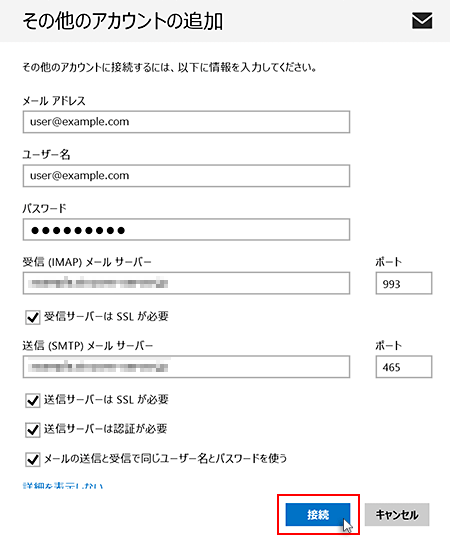The height and width of the screenshot is (539, 450).
Task: Toggle same username and password checkbox
Action: pos(33,459)
